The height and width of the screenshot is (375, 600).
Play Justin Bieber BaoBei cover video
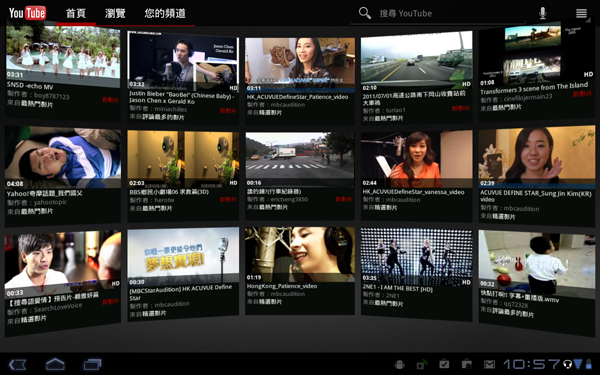pyautogui.click(x=183, y=60)
